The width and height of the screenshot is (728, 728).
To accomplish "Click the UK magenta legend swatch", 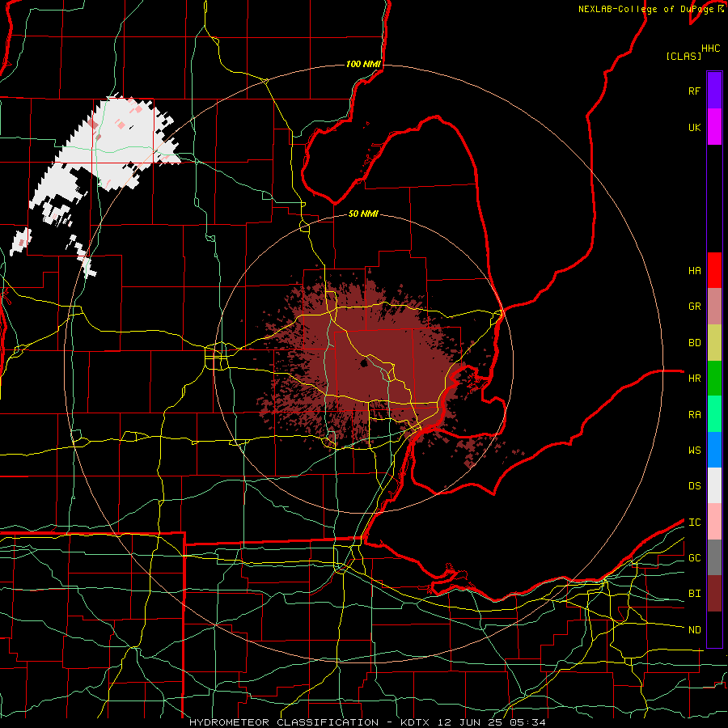I will point(714,127).
